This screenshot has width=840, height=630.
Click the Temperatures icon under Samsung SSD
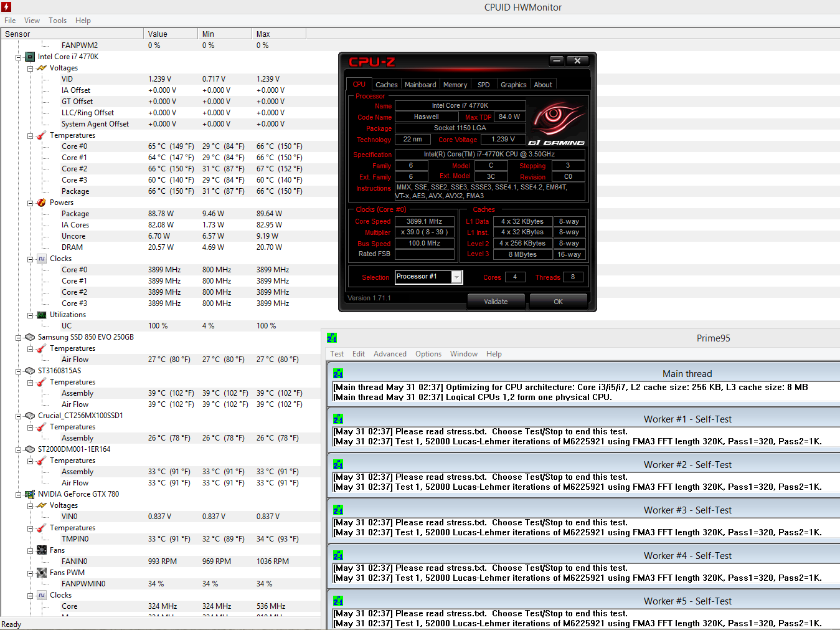click(42, 348)
